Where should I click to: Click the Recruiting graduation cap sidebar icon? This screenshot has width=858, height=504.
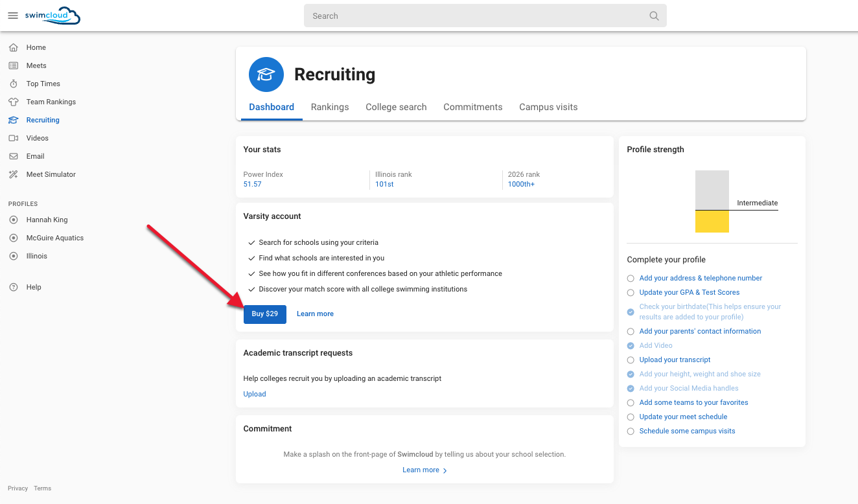tap(14, 120)
